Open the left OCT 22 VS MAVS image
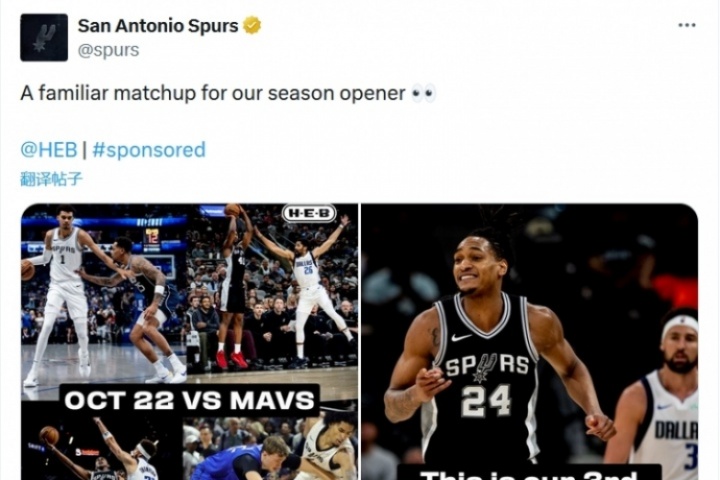The width and height of the screenshot is (720, 480). (x=190, y=342)
